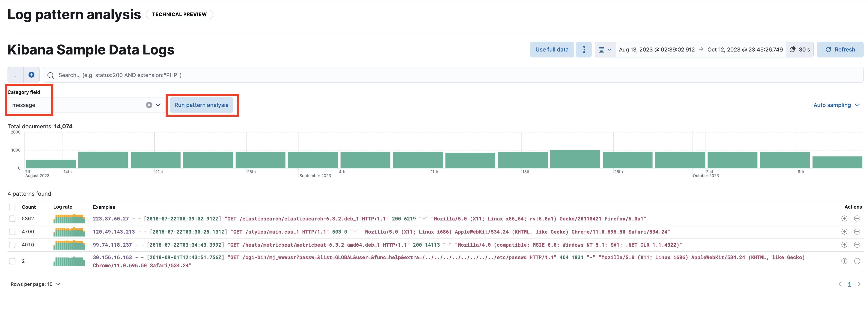Check the row with count 4010
868x330 pixels.
pos(12,245)
